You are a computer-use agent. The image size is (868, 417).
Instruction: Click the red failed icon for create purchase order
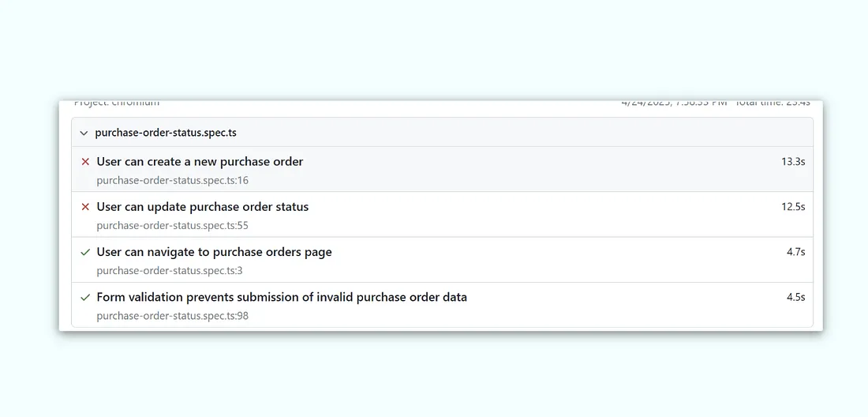pos(85,162)
